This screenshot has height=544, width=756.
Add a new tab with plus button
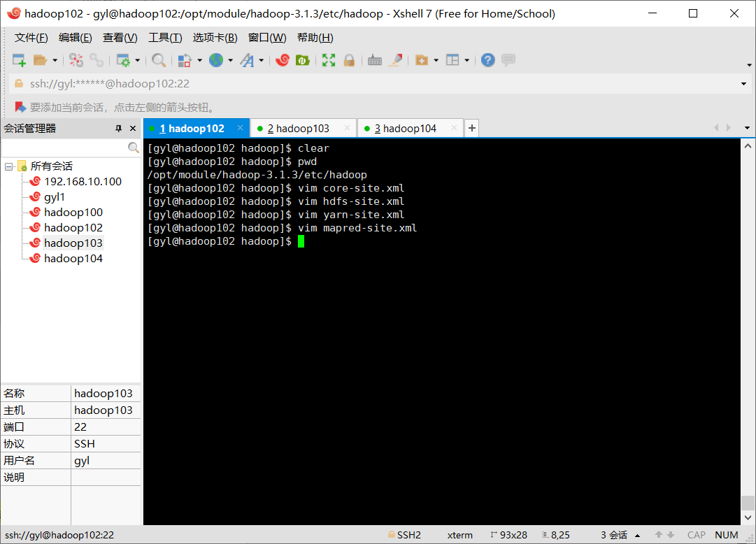point(472,128)
